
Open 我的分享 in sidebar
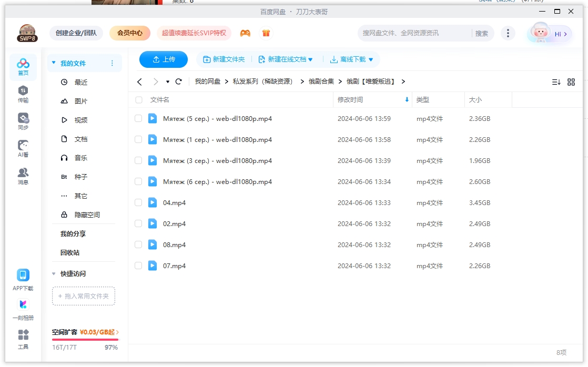(73, 233)
